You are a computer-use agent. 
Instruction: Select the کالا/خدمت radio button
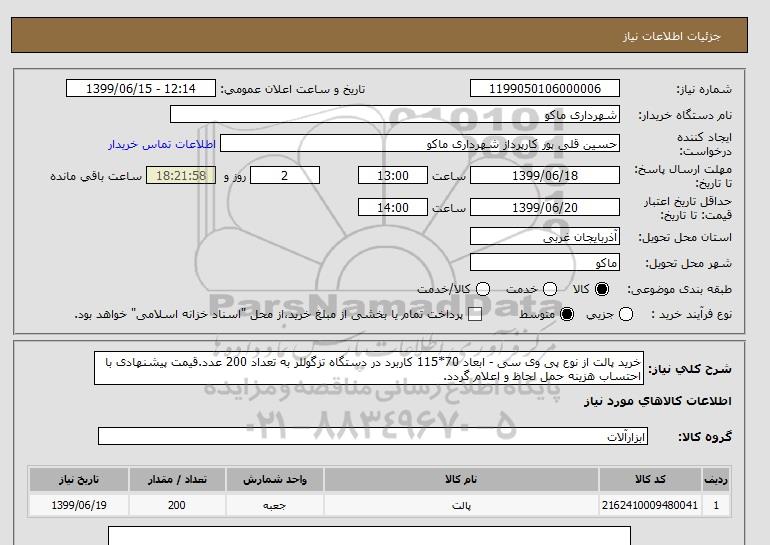click(x=483, y=289)
